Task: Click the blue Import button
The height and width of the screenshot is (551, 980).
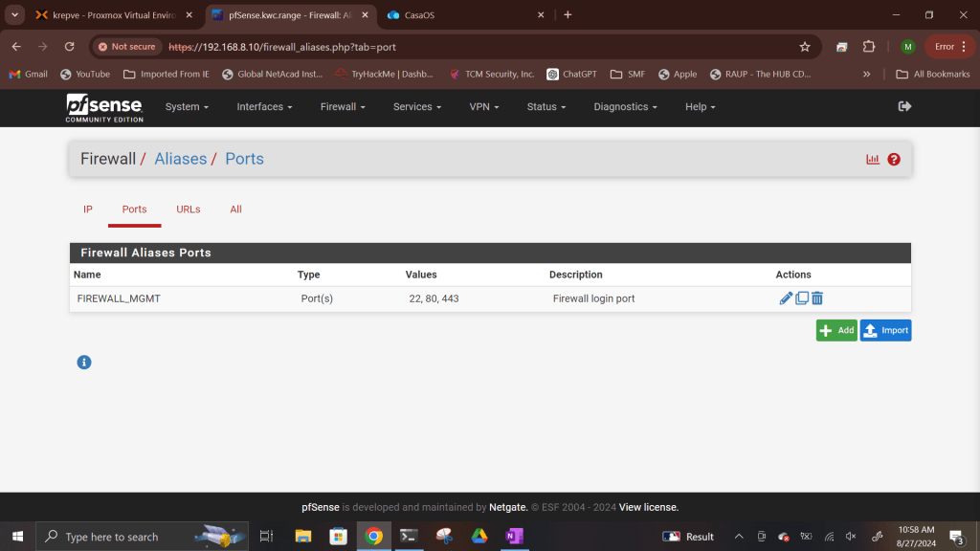Action: click(x=885, y=330)
